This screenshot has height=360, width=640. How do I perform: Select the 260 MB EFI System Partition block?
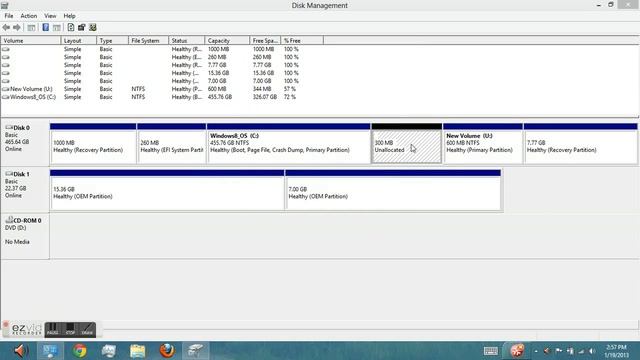(172, 144)
